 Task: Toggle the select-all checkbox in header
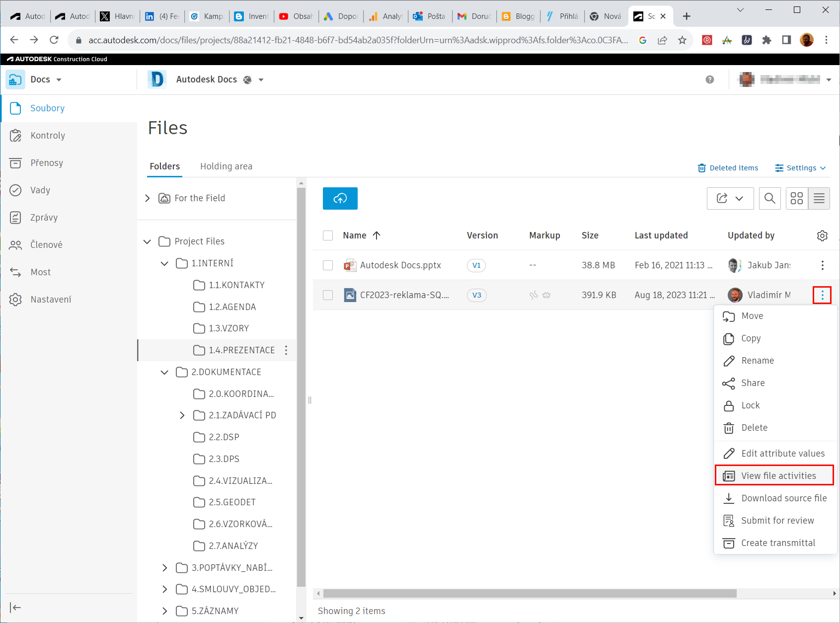328,235
